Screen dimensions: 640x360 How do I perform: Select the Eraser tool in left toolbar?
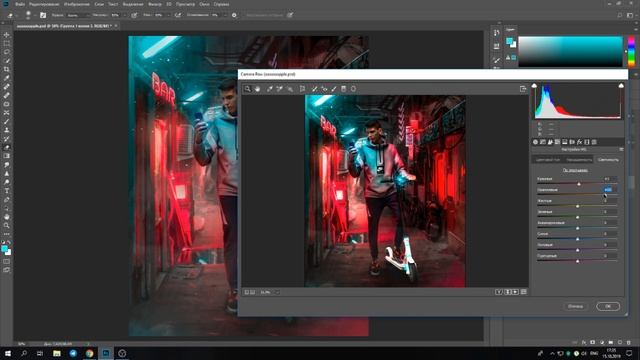tap(7, 147)
